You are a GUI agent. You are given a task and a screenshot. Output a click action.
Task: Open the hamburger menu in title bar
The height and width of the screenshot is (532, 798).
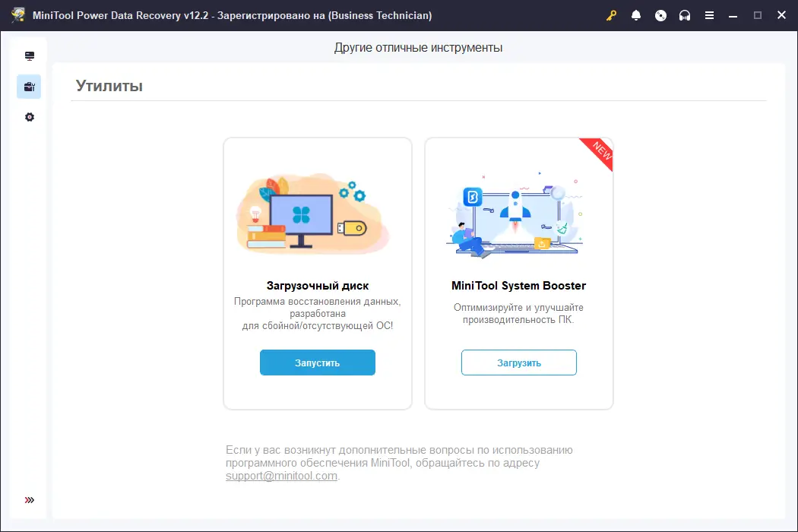tap(709, 15)
